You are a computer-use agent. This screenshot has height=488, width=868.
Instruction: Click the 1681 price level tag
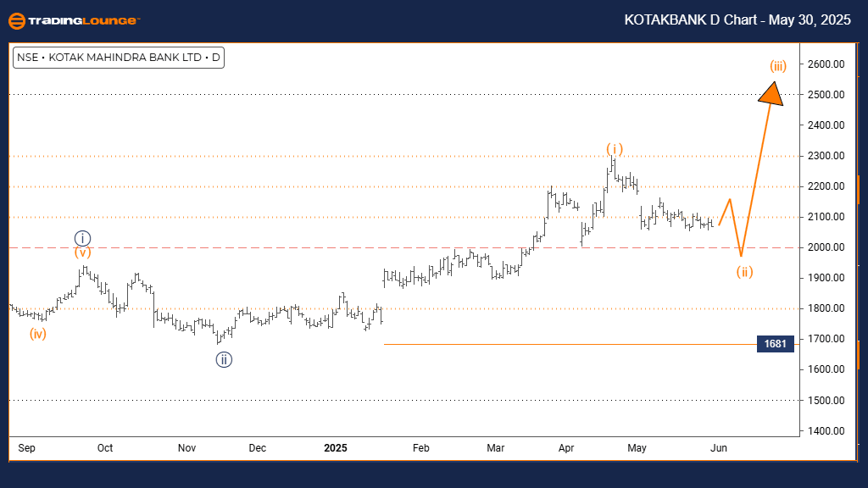coord(776,344)
